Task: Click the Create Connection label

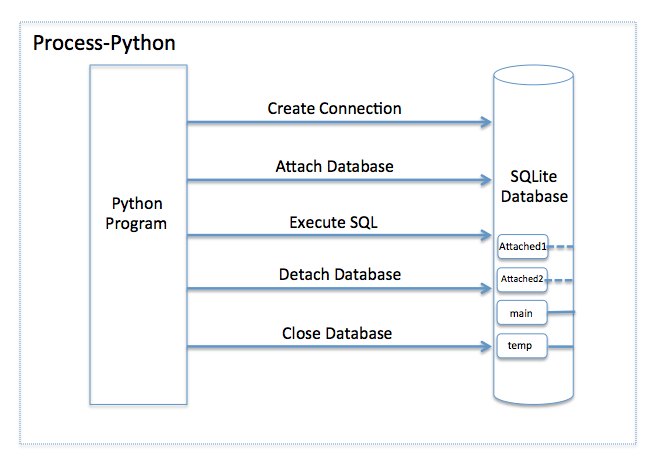Action: [x=334, y=108]
